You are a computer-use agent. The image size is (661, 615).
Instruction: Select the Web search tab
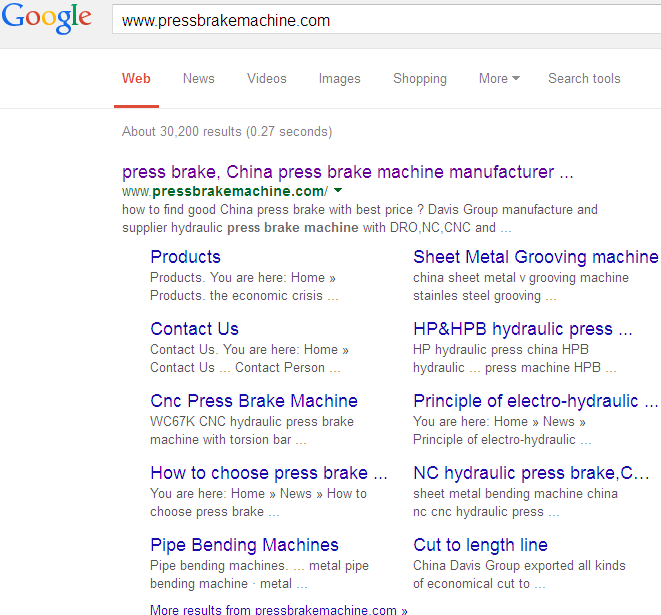[x=136, y=78]
